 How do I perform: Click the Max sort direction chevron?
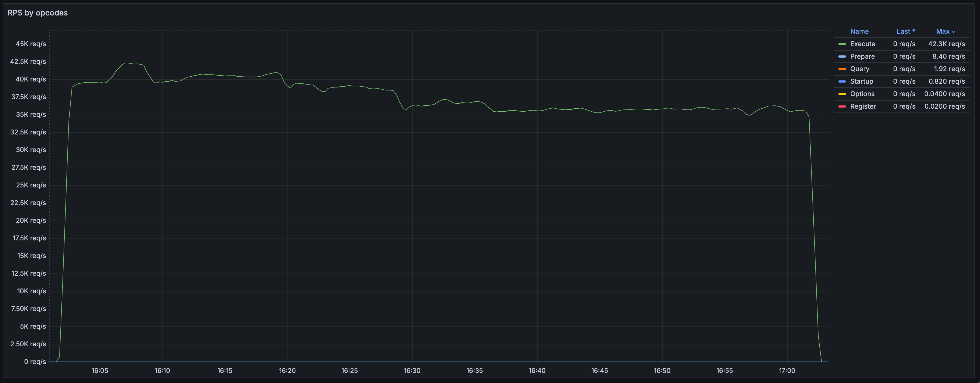tap(953, 32)
